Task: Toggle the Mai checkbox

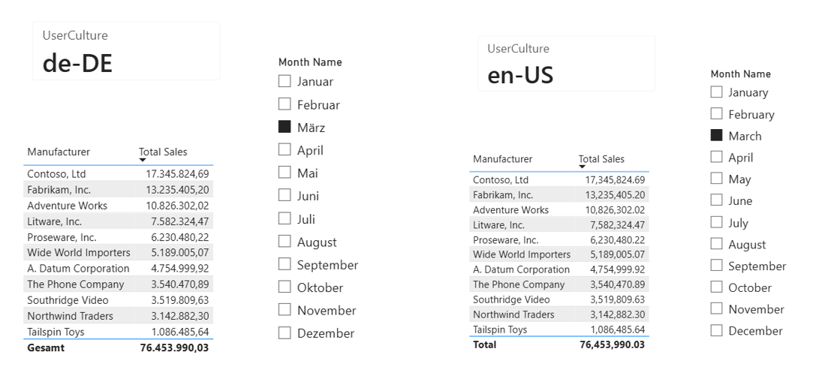Action: (x=285, y=173)
